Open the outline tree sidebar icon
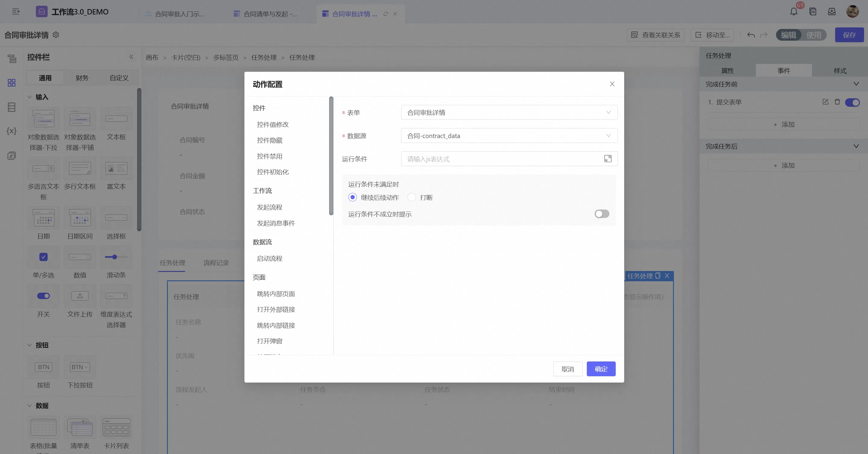The height and width of the screenshot is (454, 868). coord(12,59)
